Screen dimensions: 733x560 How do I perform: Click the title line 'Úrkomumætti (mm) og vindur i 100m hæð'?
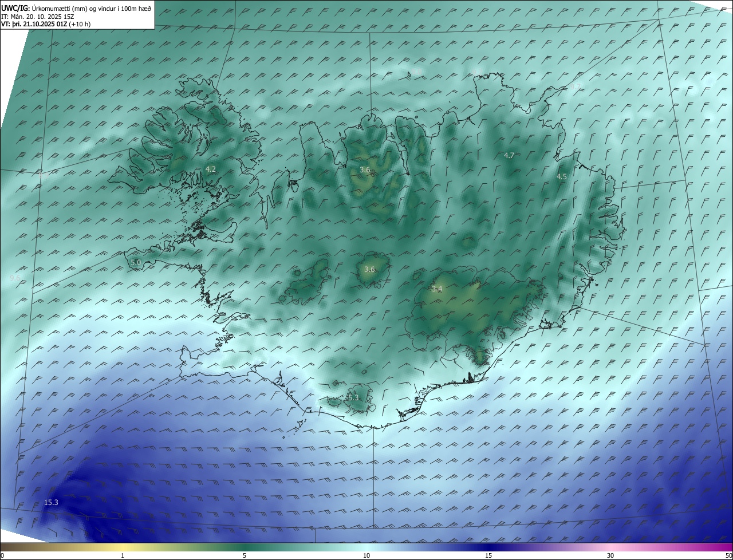pos(92,7)
